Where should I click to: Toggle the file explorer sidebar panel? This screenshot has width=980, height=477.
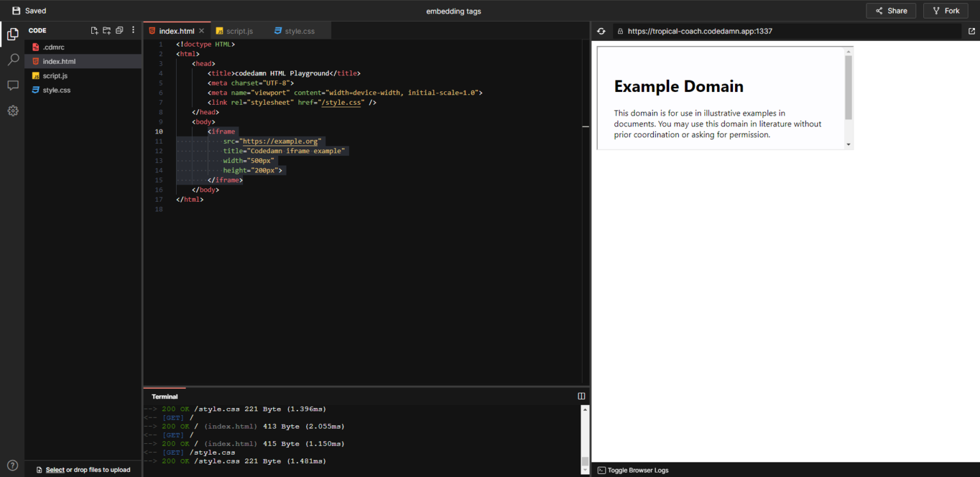pos(12,34)
